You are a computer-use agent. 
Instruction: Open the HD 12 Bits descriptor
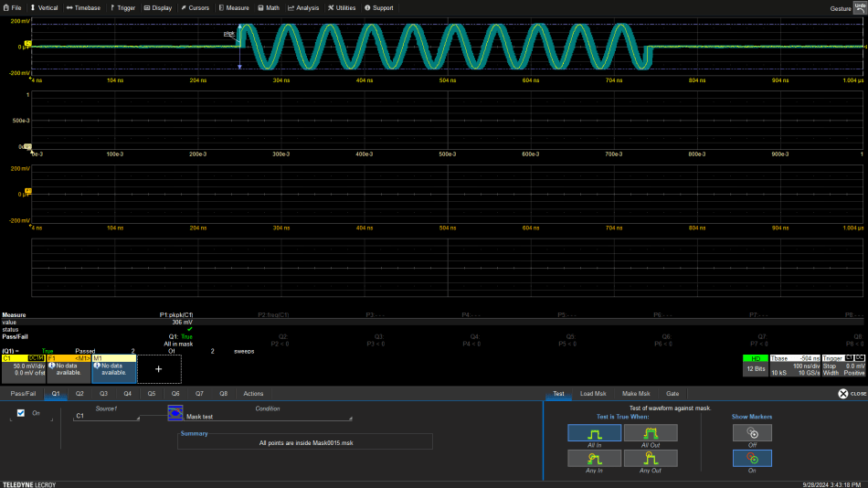[756, 366]
